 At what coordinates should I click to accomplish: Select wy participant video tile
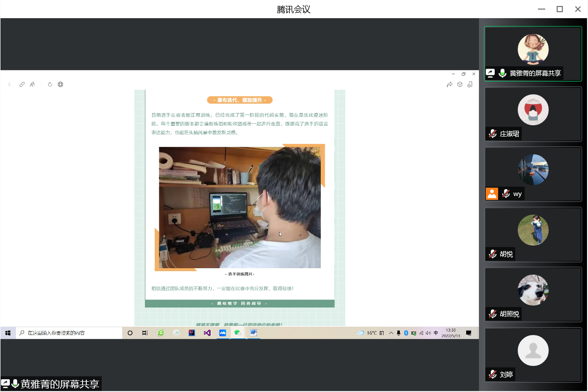point(533,174)
